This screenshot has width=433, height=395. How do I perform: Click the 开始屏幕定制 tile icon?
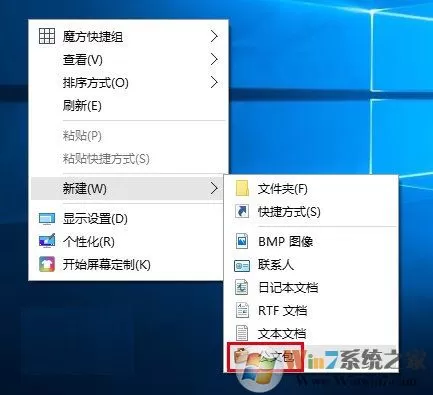coord(47,264)
